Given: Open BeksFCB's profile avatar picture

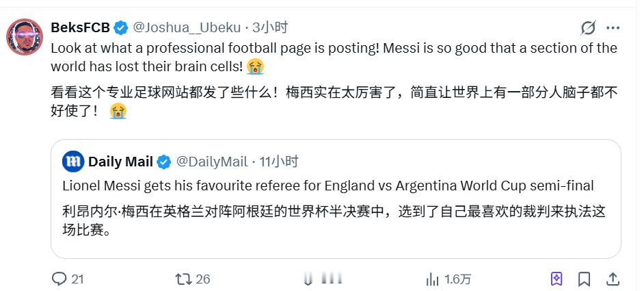Looking at the screenshot, I should [x=25, y=37].
